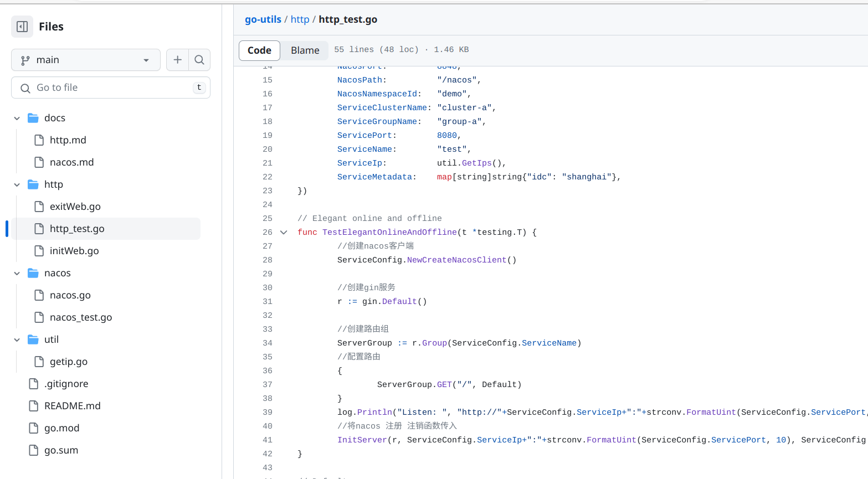The height and width of the screenshot is (479, 868).
Task: Click the search magnifier button
Action: [199, 60]
